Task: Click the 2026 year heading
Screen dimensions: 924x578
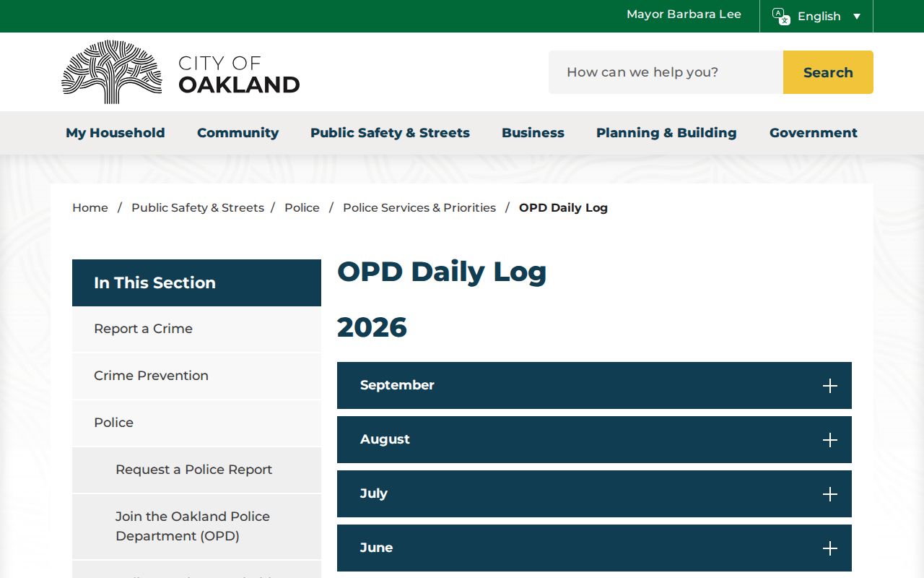Action: tap(372, 327)
